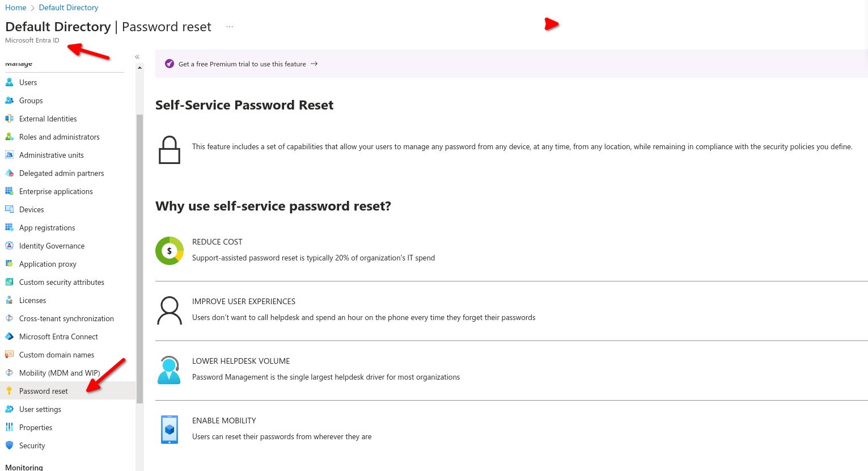
Task: Click the Password reset key icon
Action: 9,391
